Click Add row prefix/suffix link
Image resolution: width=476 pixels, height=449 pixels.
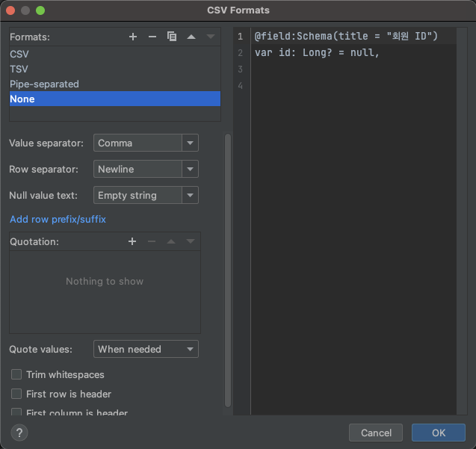58,219
